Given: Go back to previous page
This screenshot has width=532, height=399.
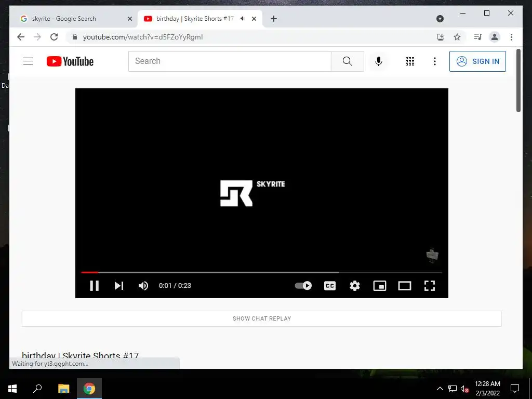Looking at the screenshot, I should 21,37.
